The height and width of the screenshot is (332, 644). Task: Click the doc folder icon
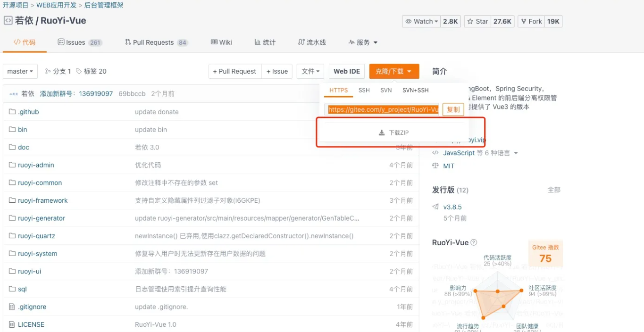click(x=12, y=147)
